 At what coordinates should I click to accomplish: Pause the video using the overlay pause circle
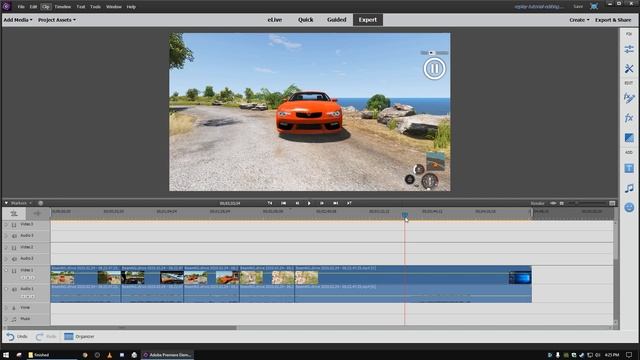point(434,69)
